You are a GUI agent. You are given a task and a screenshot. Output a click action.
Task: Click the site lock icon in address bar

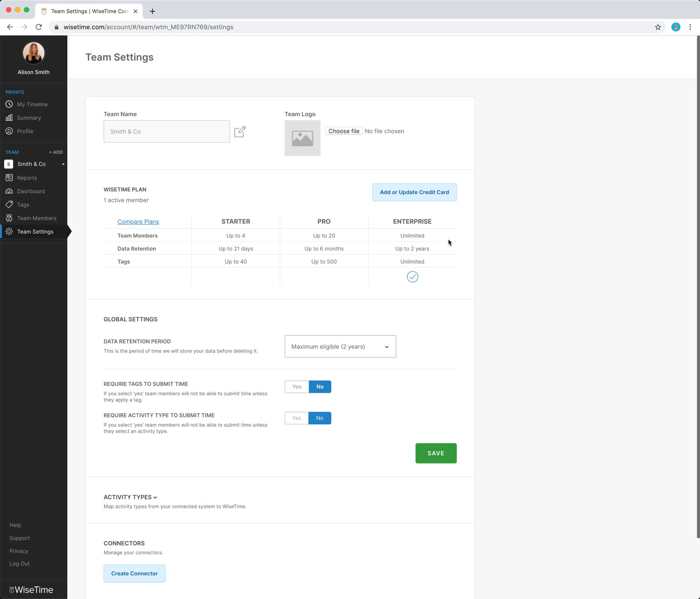pos(56,27)
